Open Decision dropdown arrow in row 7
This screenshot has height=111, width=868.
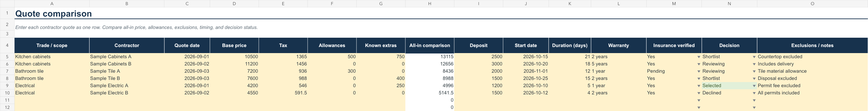pyautogui.click(x=754, y=71)
